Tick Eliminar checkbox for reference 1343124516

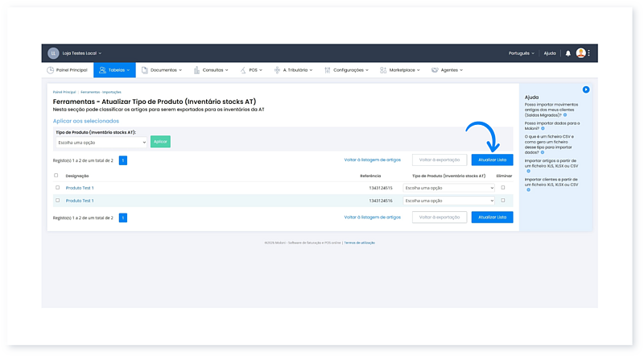(503, 201)
